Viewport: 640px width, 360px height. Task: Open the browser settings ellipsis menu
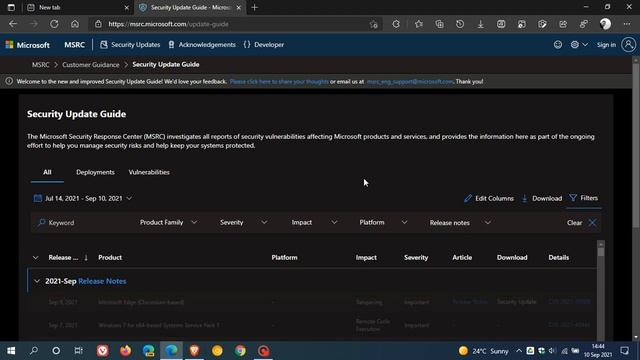pyautogui.click(x=627, y=24)
